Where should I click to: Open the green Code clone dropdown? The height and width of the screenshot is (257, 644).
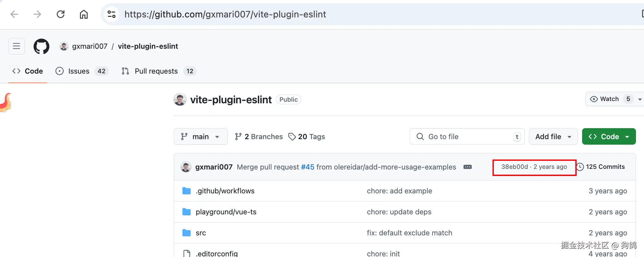click(609, 137)
